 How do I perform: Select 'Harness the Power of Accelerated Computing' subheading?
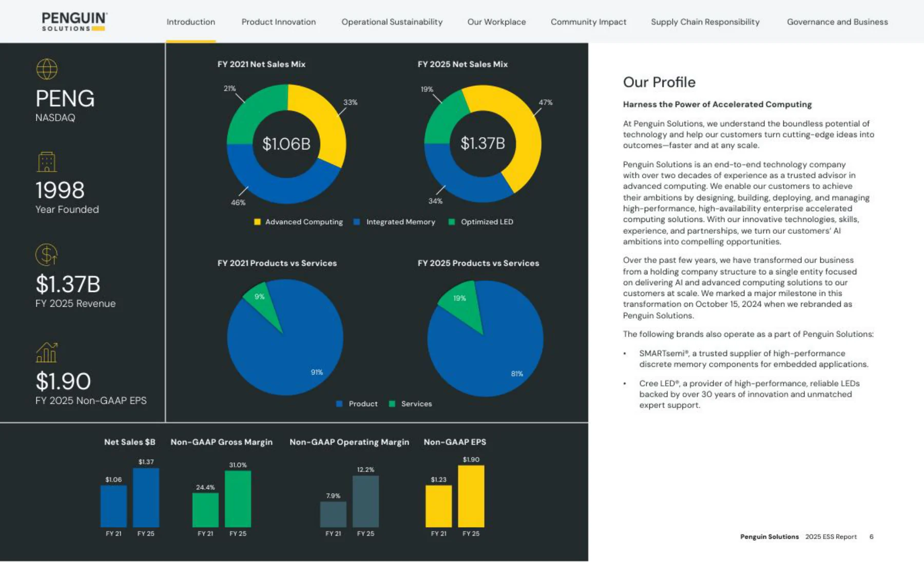717,104
